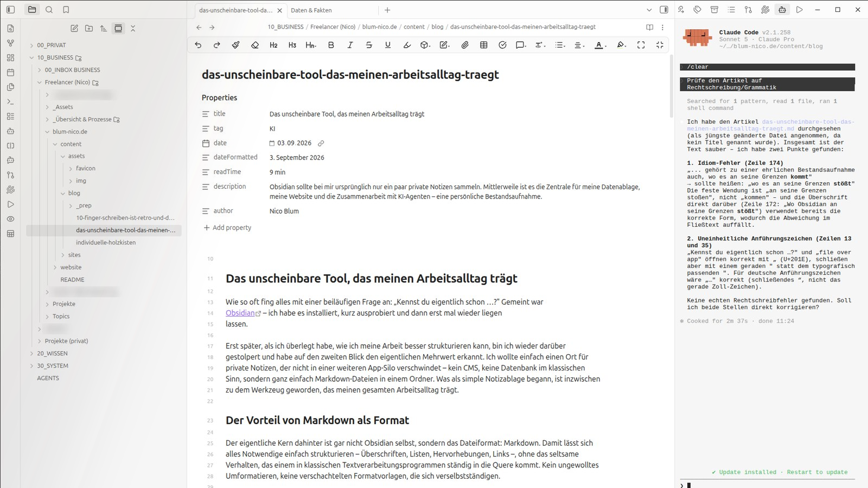Open a new tab with plus button

(387, 10)
